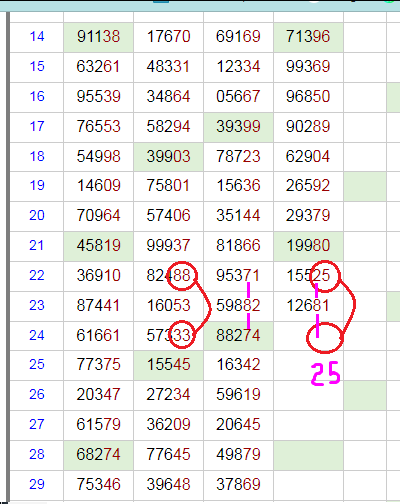Click the circled cell 57333

(x=168, y=335)
